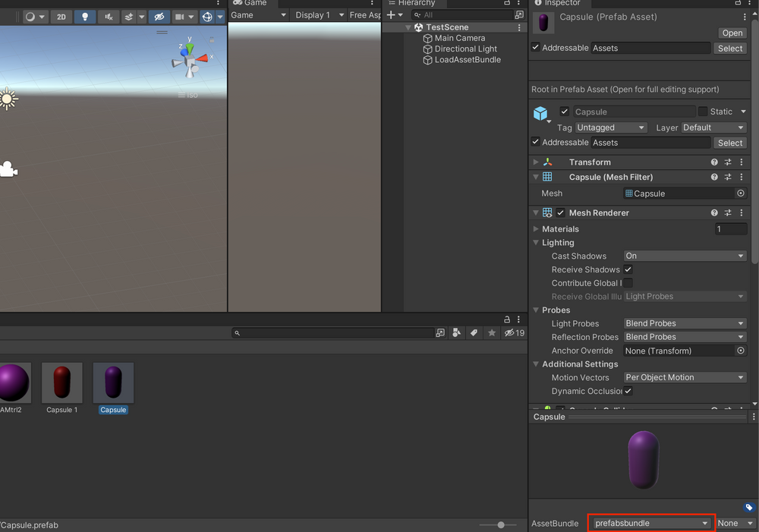The image size is (759, 532).
Task: Click the Y axis on the scene gizmo
Action: click(x=190, y=47)
